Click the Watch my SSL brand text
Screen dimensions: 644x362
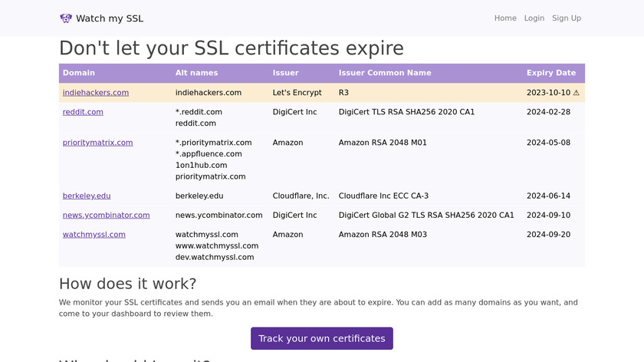click(x=110, y=18)
